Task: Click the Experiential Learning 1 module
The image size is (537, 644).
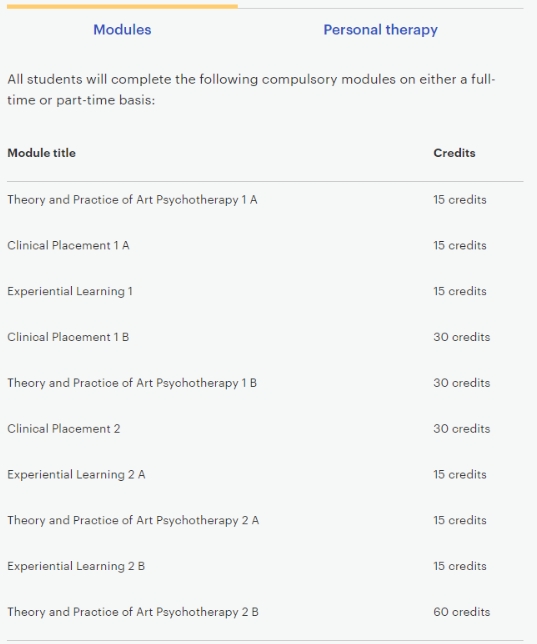Action: point(70,291)
